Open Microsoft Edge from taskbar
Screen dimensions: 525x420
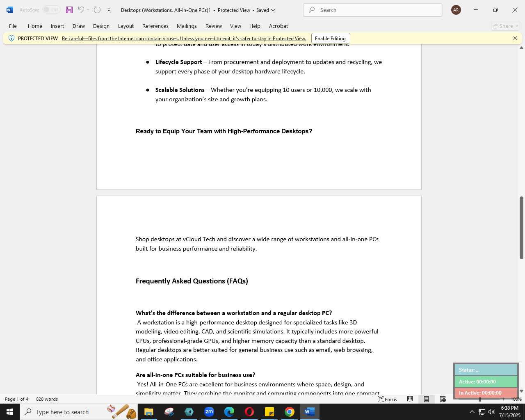[229, 412]
